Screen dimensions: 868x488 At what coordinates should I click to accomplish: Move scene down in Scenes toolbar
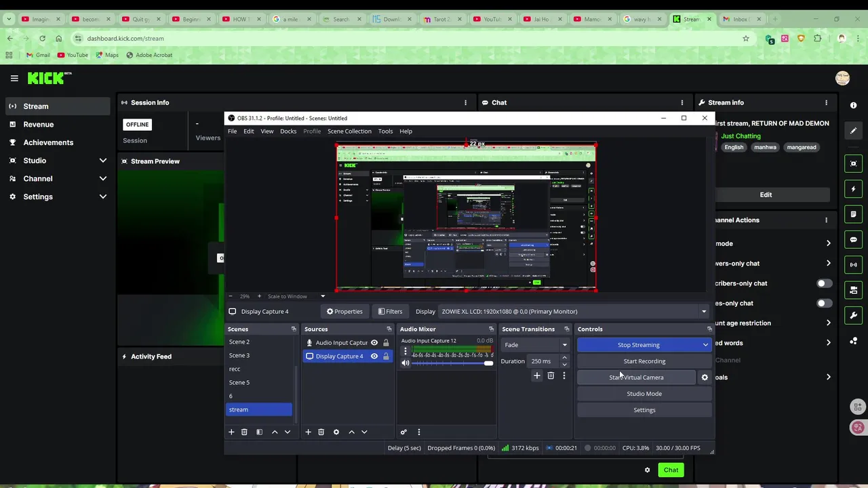pos(288,432)
